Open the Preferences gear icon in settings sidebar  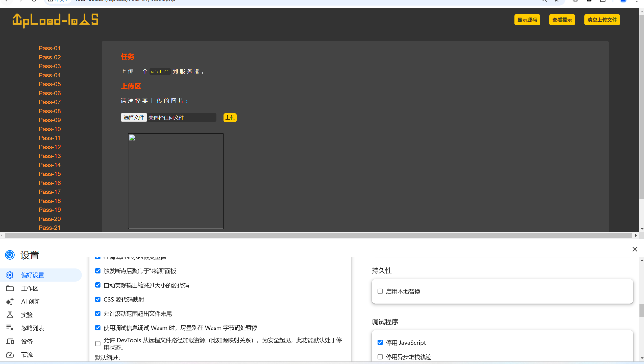point(10,275)
